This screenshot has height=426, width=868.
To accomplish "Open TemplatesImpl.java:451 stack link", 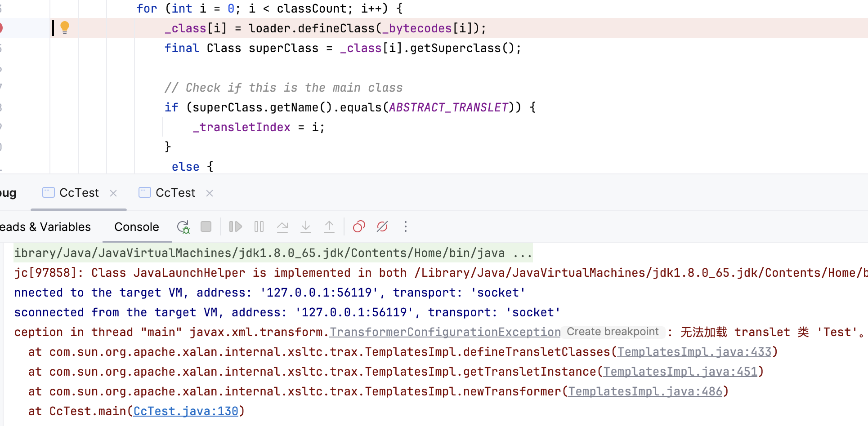I will click(x=680, y=372).
